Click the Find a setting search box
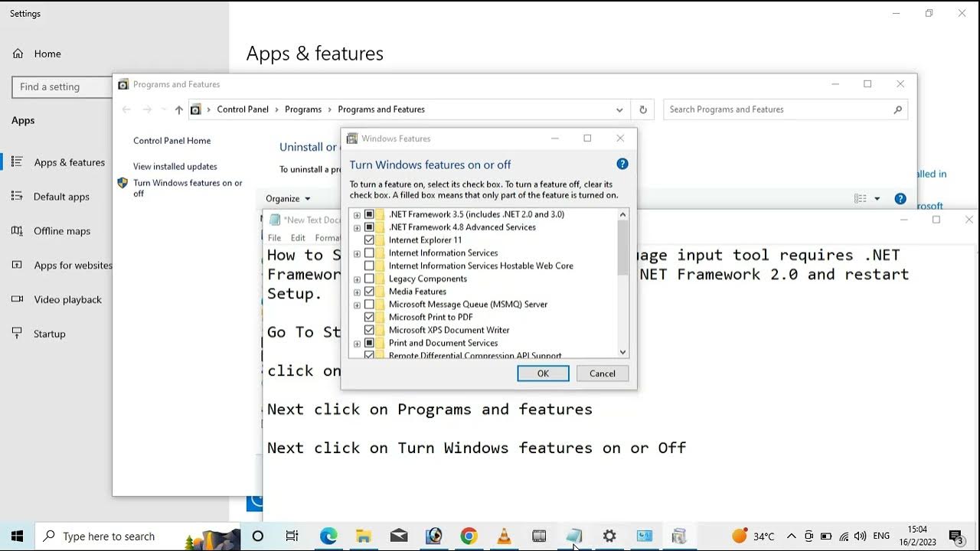 63,87
